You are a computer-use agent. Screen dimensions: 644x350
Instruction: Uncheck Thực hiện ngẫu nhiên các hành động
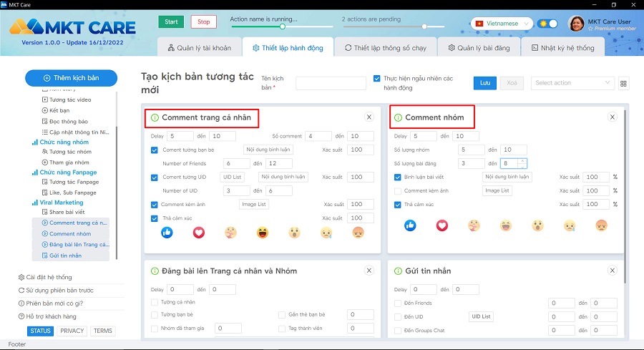pyautogui.click(x=376, y=78)
